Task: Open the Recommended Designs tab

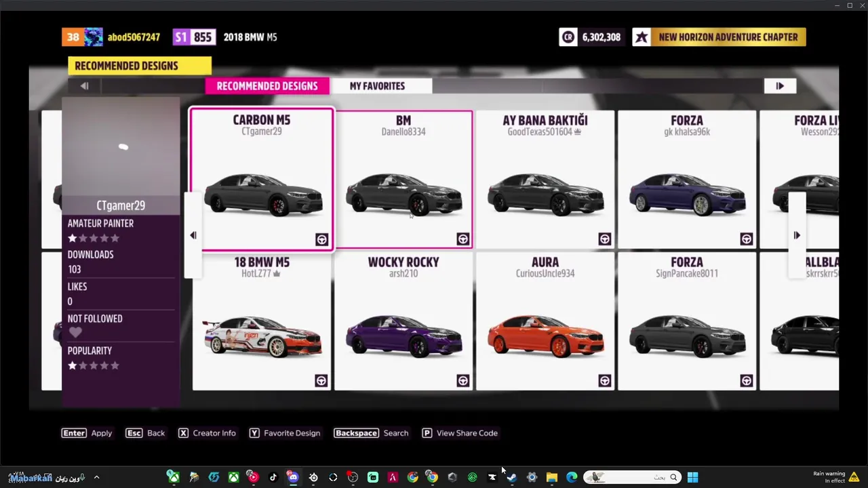Action: [x=267, y=86]
